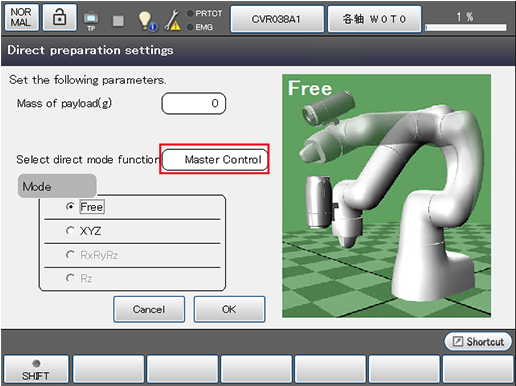Image resolution: width=516 pixels, height=386 pixels.
Task: Click the NORMAL status button
Action: pos(22,17)
